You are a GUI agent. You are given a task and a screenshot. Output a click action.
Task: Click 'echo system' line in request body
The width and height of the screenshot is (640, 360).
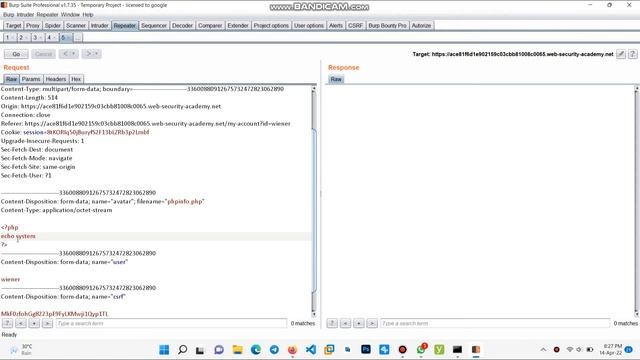pos(18,236)
